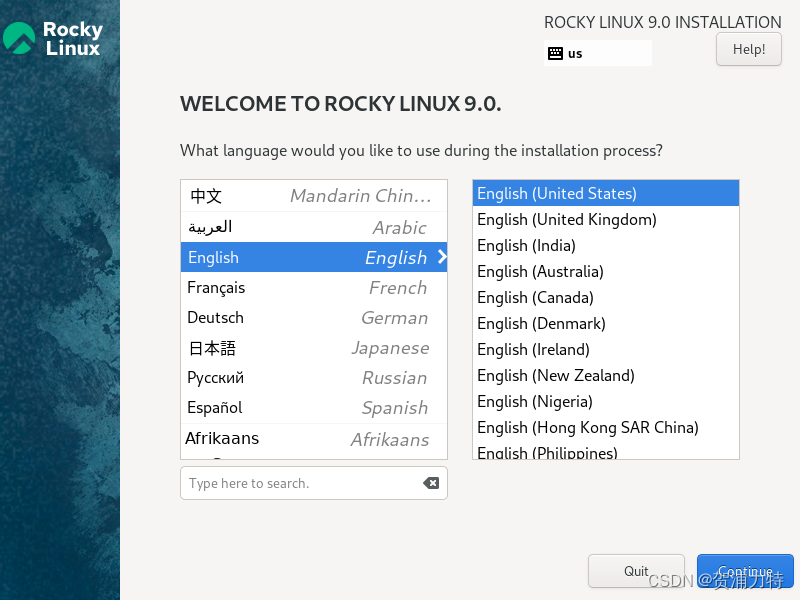Click the Quit button
The width and height of the screenshot is (800, 600).
tap(636, 570)
